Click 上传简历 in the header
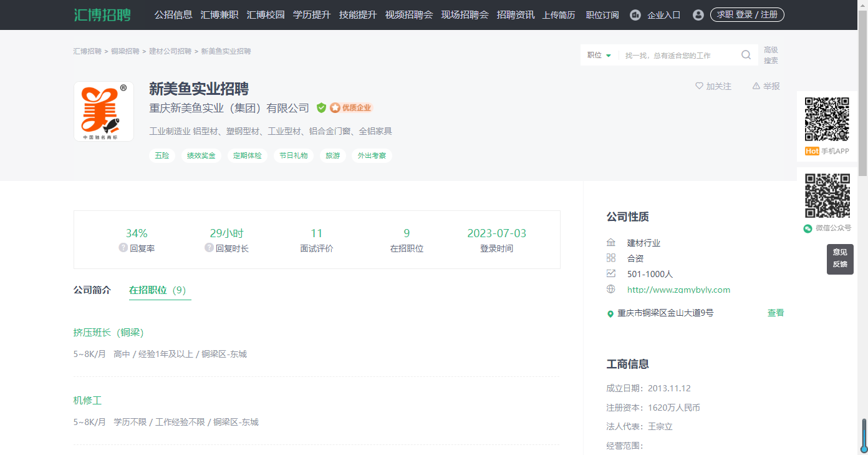 559,15
